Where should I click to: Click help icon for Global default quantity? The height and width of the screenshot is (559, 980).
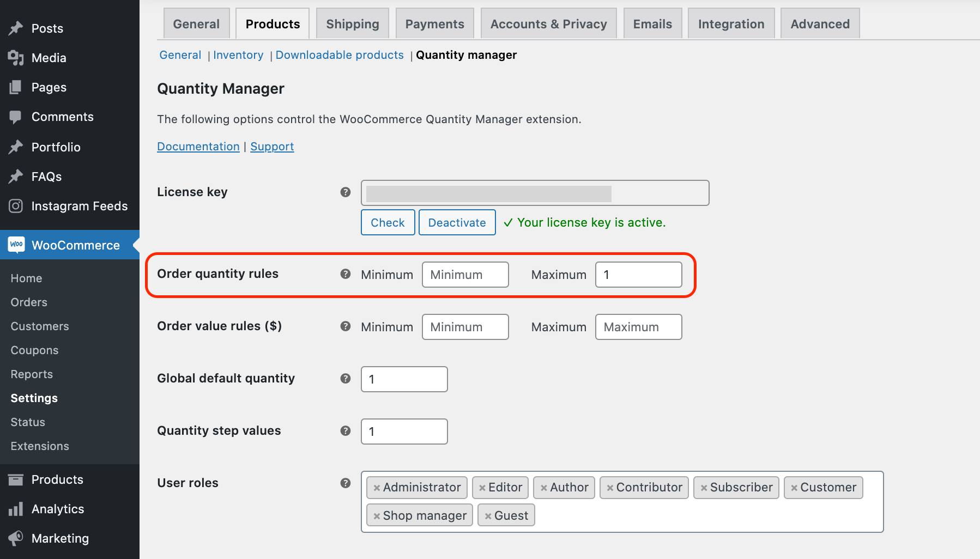(x=346, y=378)
